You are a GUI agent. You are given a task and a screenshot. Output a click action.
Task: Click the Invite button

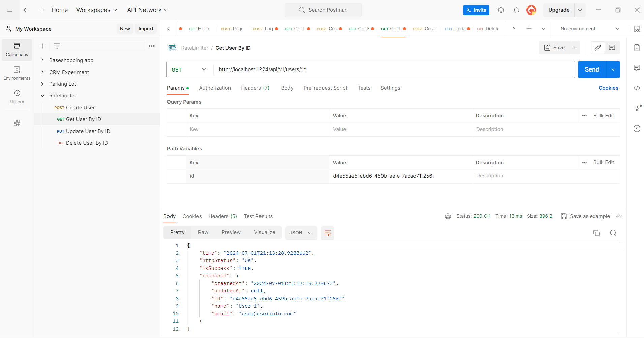coord(476,10)
